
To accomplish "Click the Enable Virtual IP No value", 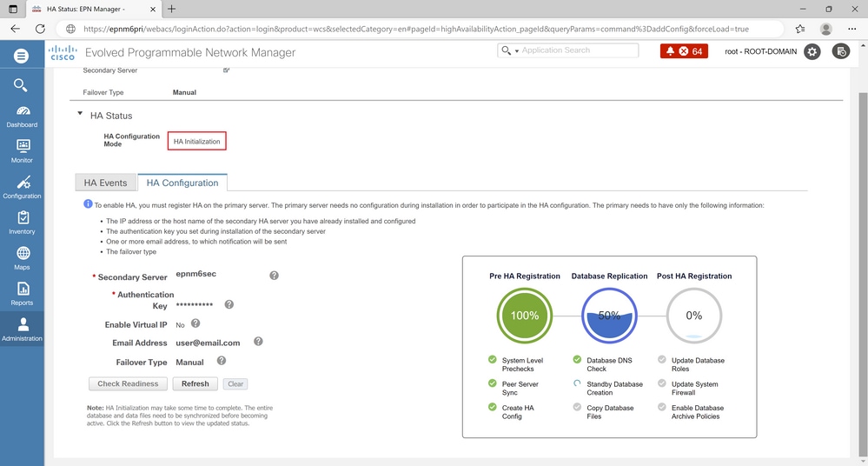I will click(x=180, y=325).
